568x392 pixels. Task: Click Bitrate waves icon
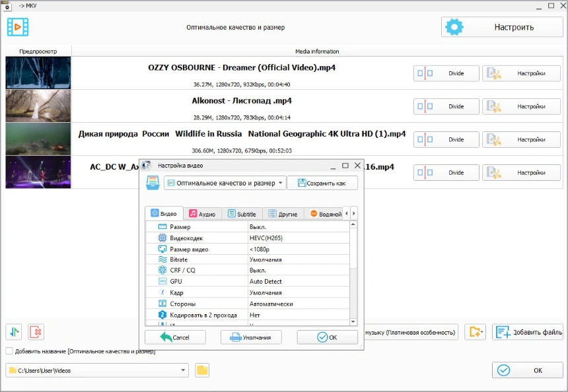point(162,259)
